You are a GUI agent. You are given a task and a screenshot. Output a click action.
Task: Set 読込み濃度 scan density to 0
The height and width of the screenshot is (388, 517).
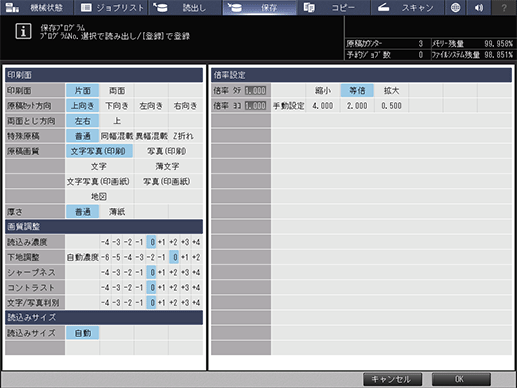(x=152, y=242)
